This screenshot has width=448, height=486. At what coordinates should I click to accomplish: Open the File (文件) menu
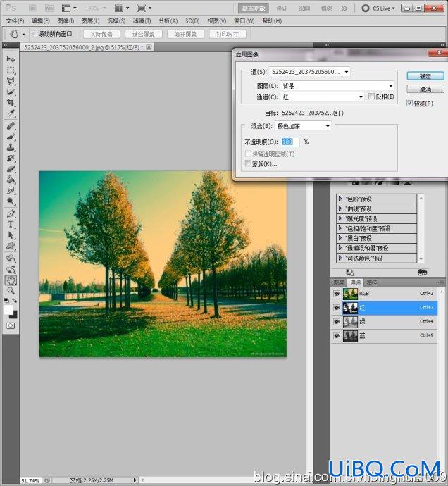tap(15, 20)
